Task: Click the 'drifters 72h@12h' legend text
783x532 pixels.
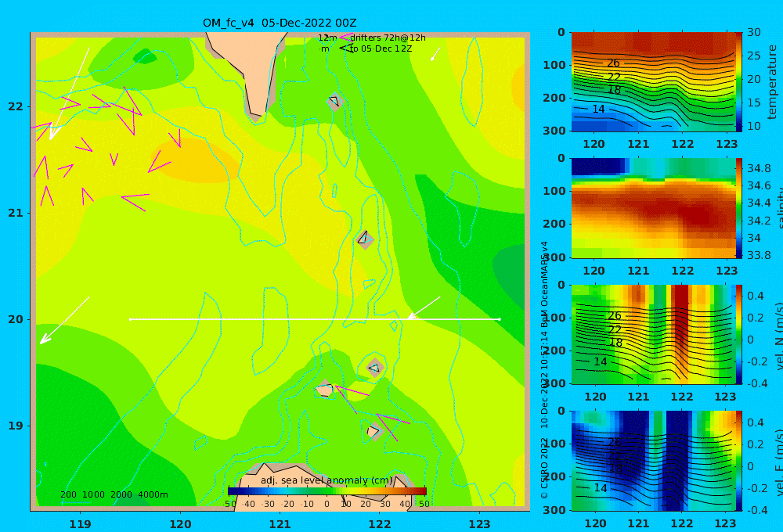Action: click(x=388, y=38)
